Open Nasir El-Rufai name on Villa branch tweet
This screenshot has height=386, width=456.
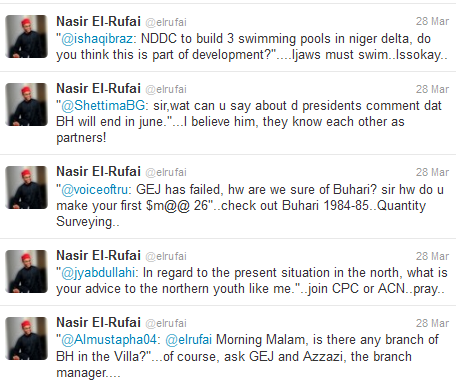98,323
